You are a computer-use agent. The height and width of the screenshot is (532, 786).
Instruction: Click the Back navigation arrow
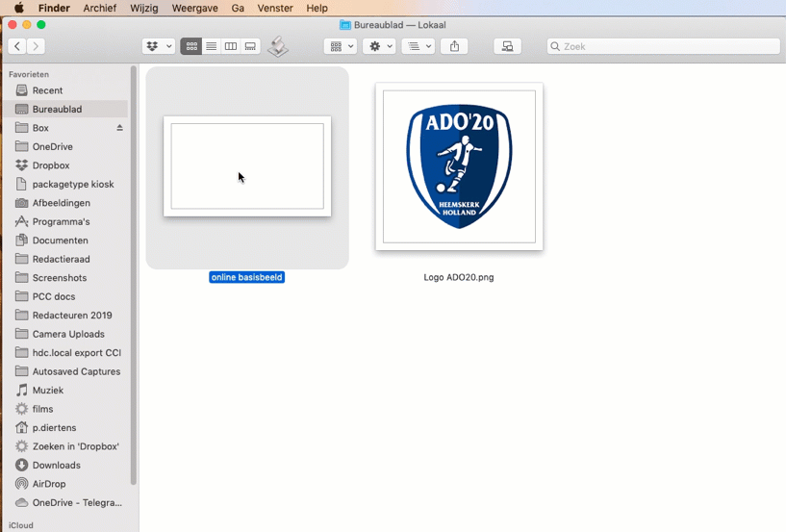(17, 46)
